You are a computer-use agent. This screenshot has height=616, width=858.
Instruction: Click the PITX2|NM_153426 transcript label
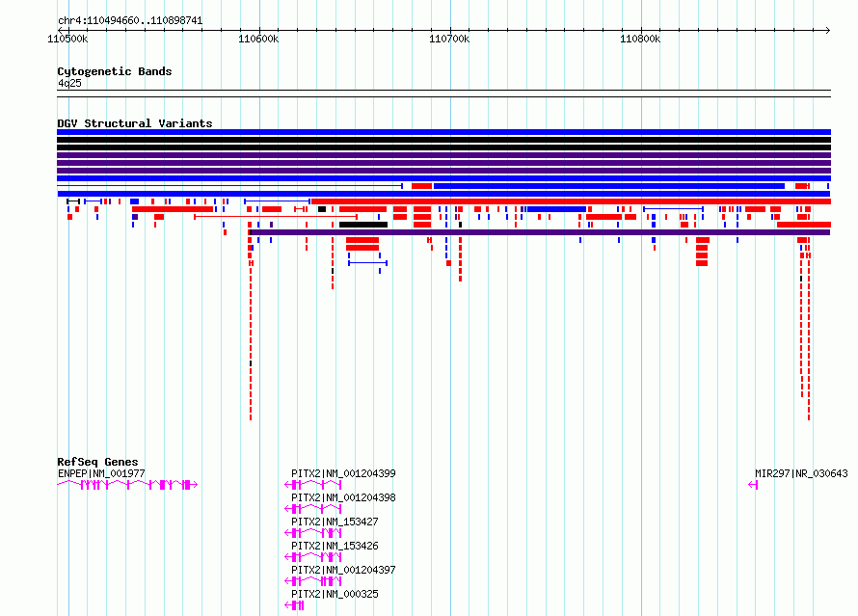335,546
